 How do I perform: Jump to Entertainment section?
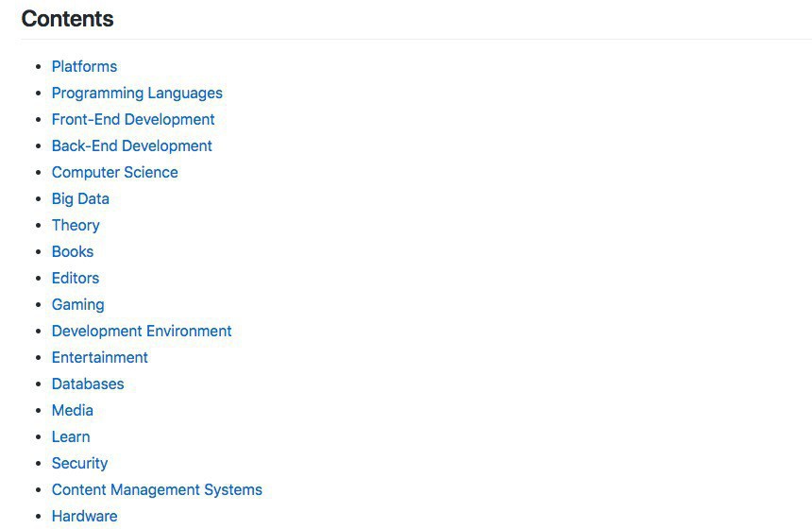pyautogui.click(x=99, y=357)
